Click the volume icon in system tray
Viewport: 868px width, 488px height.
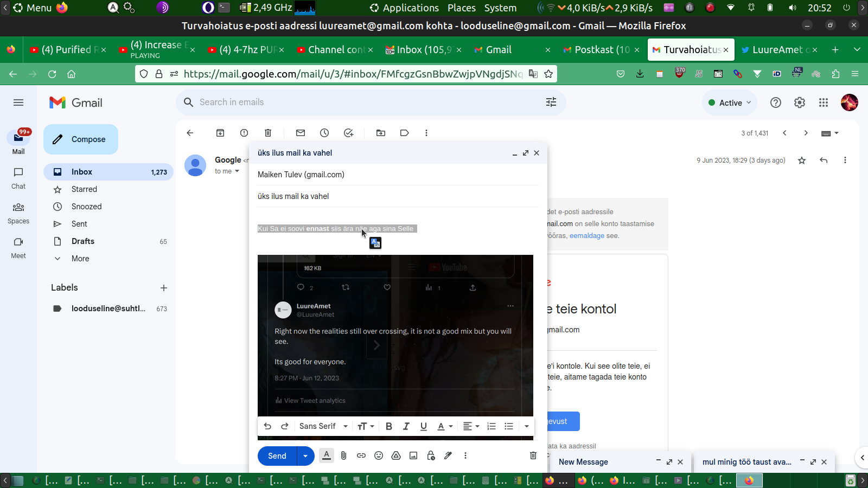tap(793, 8)
